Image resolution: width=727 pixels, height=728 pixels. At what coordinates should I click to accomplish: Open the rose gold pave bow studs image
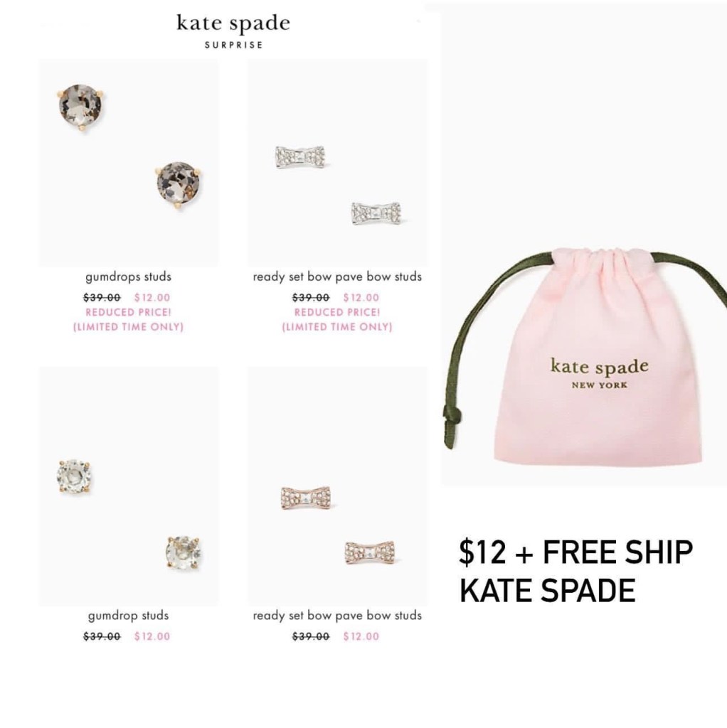pos(337,486)
